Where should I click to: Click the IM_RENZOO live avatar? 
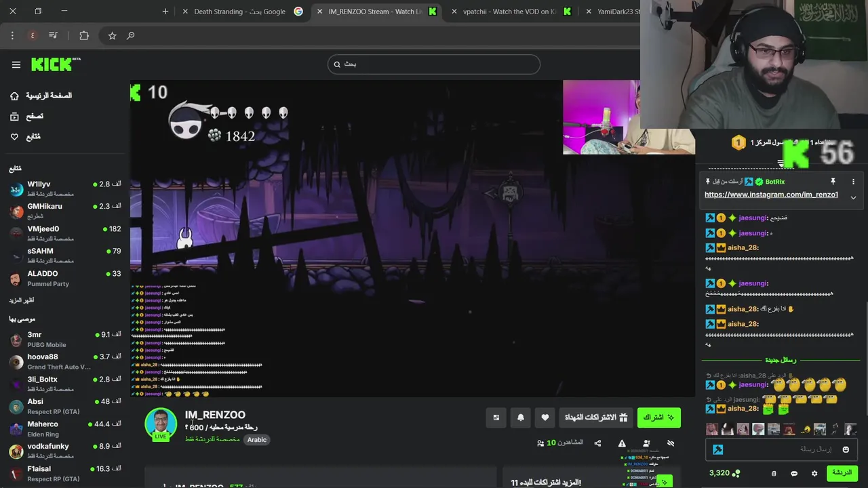(x=161, y=424)
